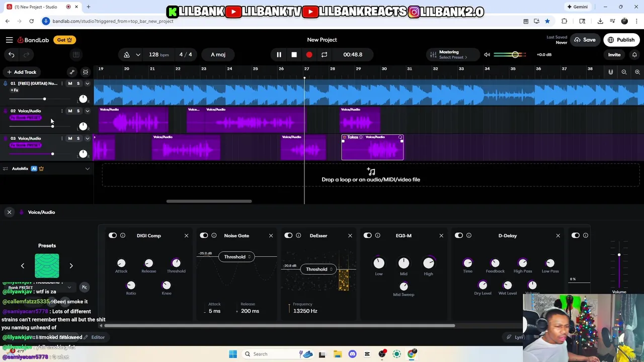Open the Get membership button
The width and height of the screenshot is (644, 362).
tap(64, 40)
